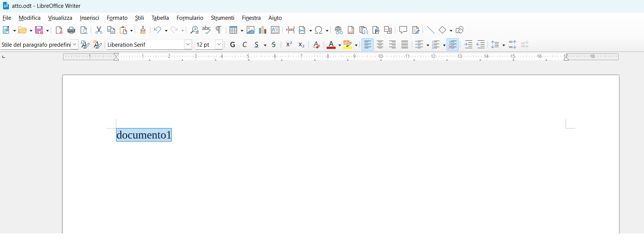Open the Modifica menu
The image size is (644, 242).
[29, 18]
